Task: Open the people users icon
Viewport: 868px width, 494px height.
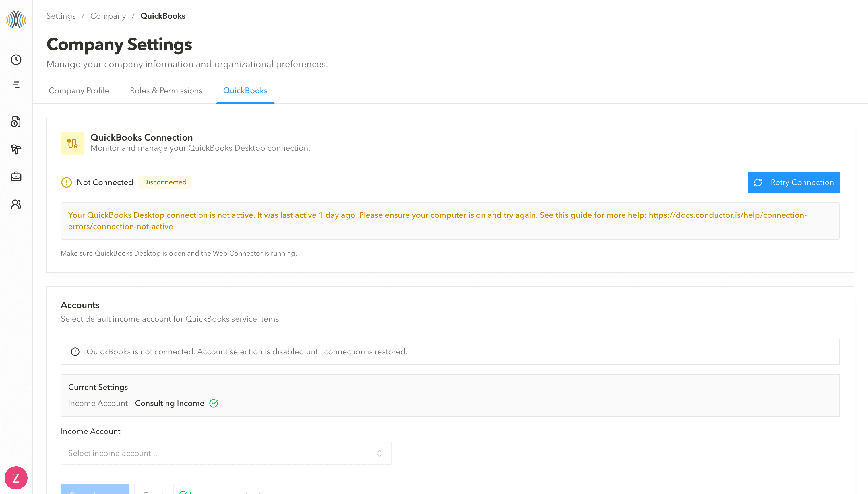Action: click(x=16, y=204)
